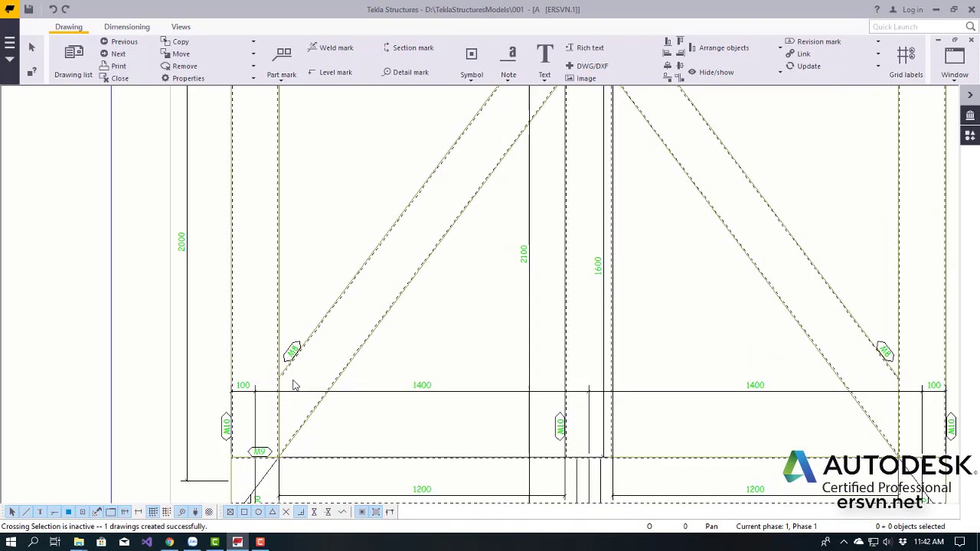Image resolution: width=980 pixels, height=551 pixels.
Task: Go to the Next drawing
Action: (113, 54)
